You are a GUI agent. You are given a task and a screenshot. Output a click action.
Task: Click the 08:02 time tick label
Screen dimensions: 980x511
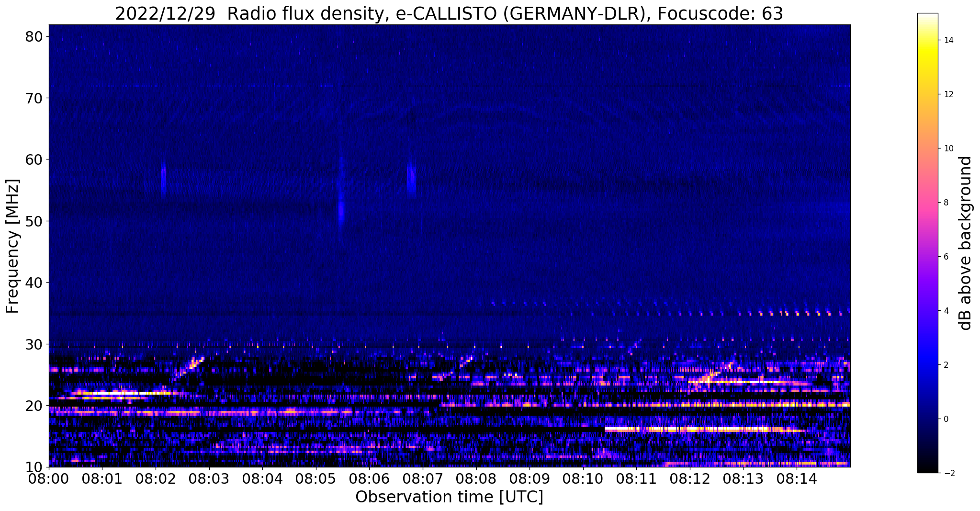tap(155, 478)
